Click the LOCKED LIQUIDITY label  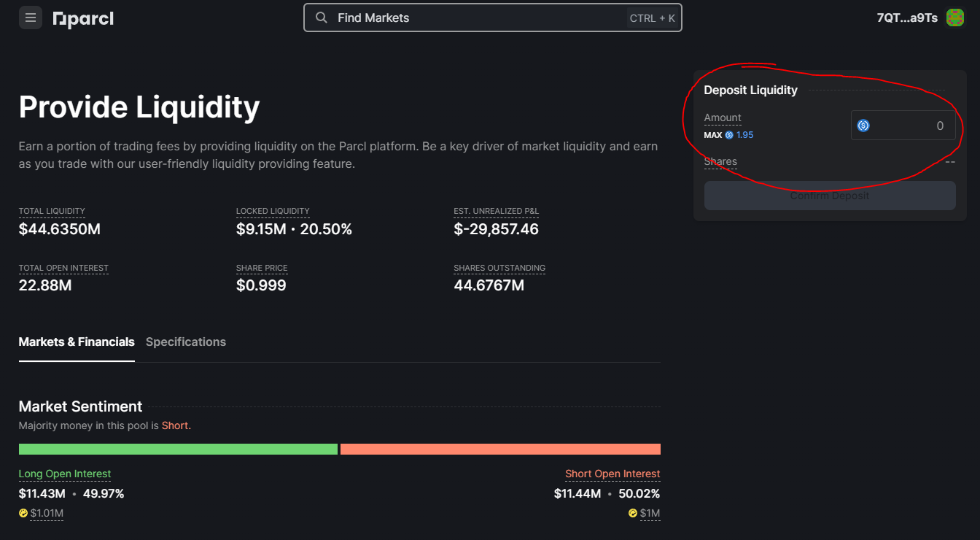pyautogui.click(x=273, y=211)
